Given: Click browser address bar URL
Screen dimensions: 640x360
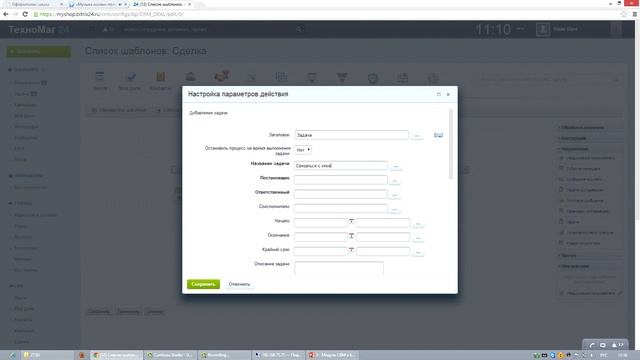Looking at the screenshot, I should click(111, 14).
